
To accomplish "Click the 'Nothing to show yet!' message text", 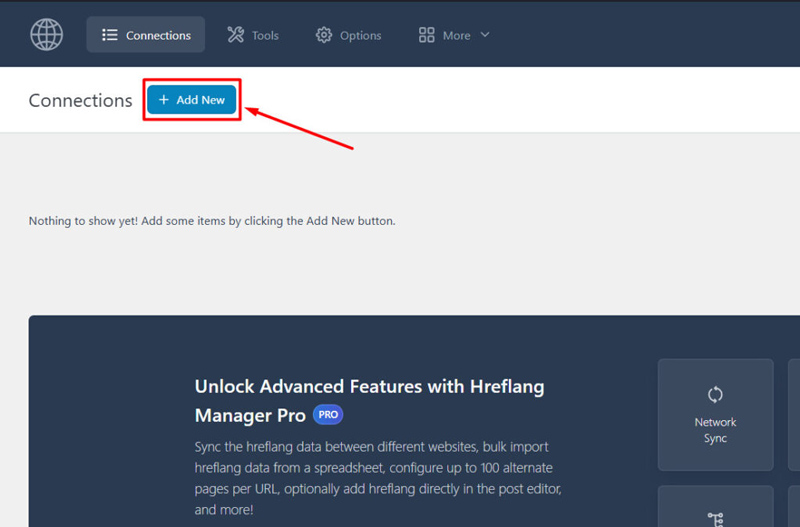I will pos(212,221).
